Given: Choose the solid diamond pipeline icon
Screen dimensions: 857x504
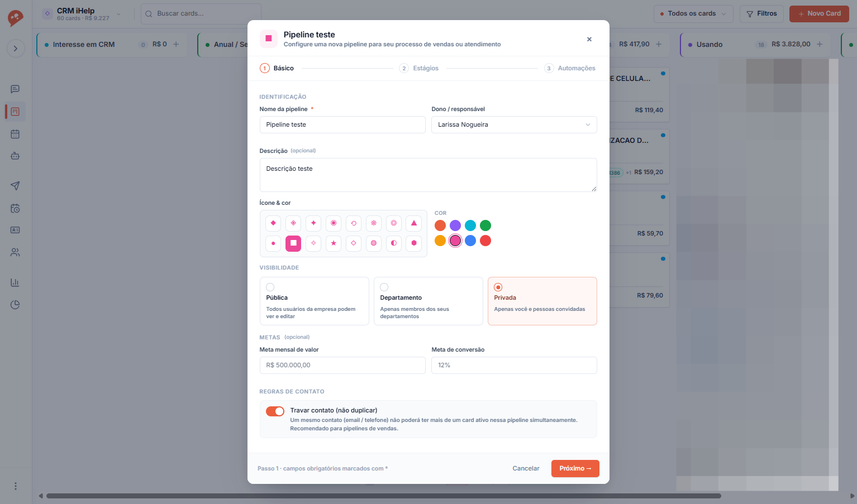Looking at the screenshot, I should (273, 223).
